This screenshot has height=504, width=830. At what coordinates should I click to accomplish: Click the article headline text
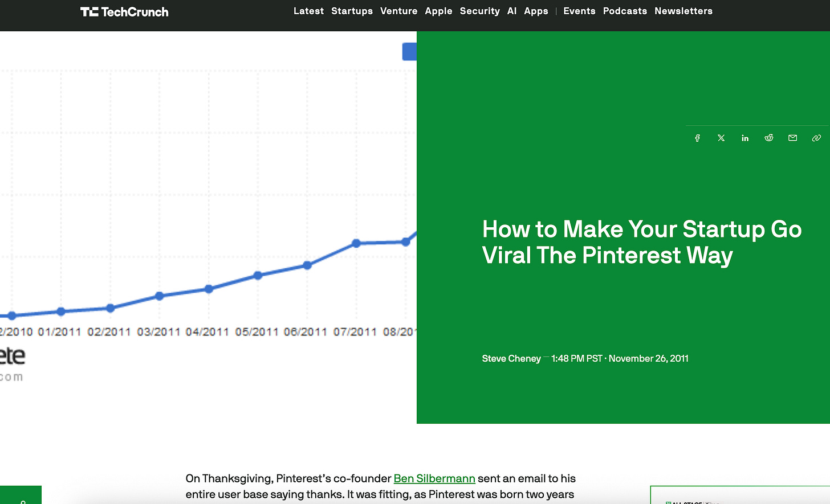click(642, 242)
